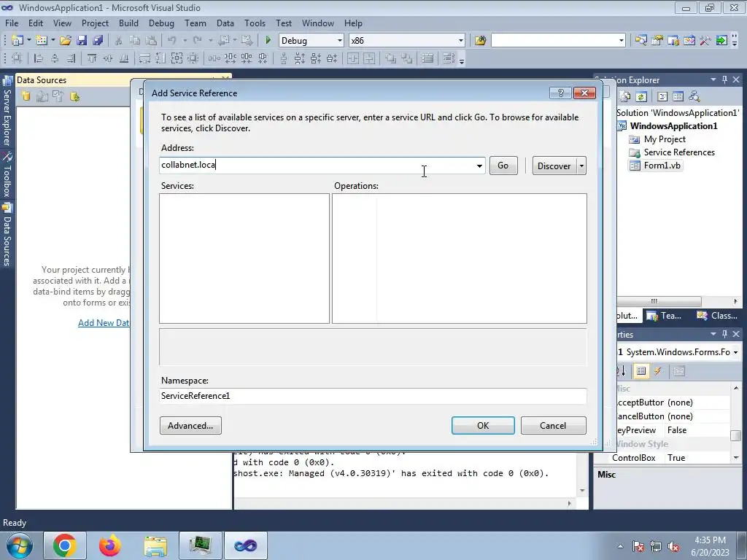
Task: Click the Solution Explorer horizontal scrollbar
Action: 658,301
